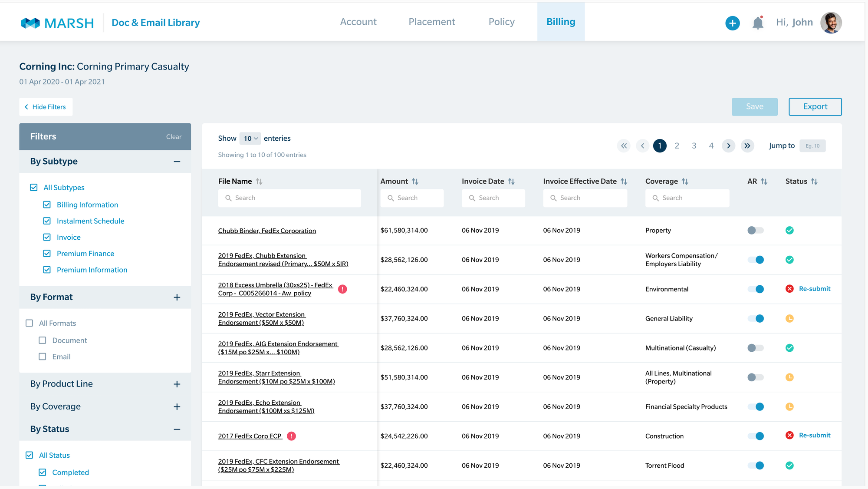Image resolution: width=868 pixels, height=489 pixels.
Task: Check the Email format checkbox
Action: coord(43,357)
